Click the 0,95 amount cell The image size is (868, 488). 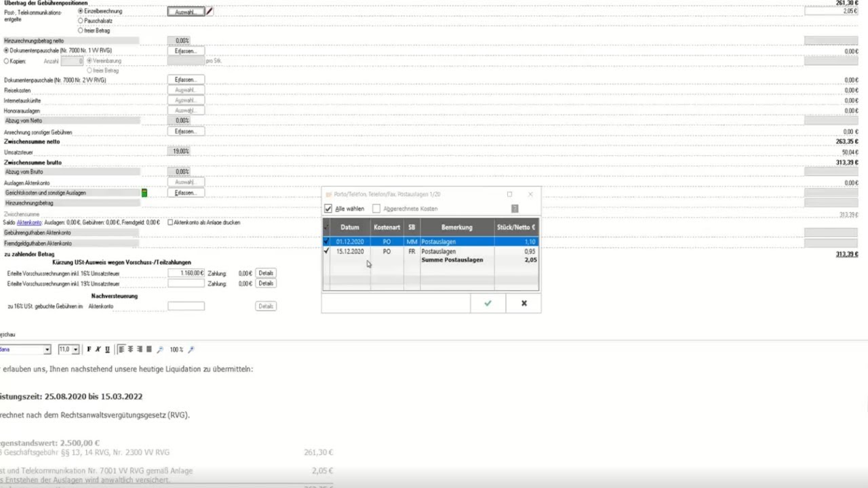pyautogui.click(x=516, y=251)
